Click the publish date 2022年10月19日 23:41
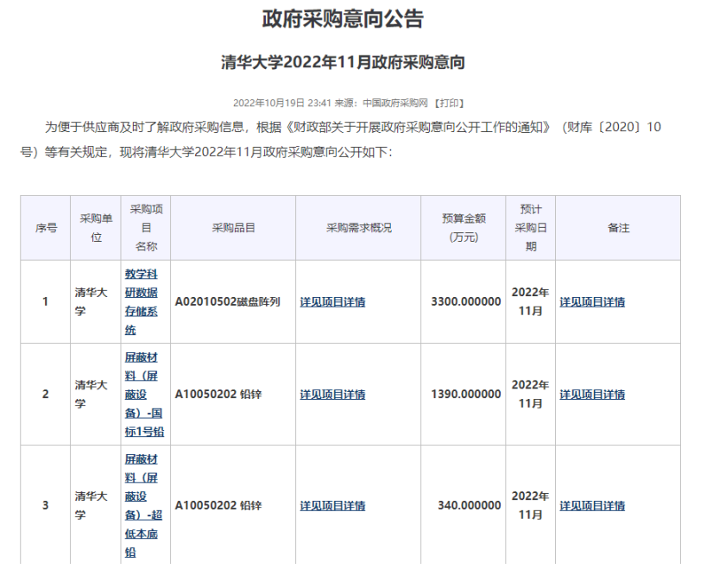This screenshot has height=588, width=713. pyautogui.click(x=282, y=104)
